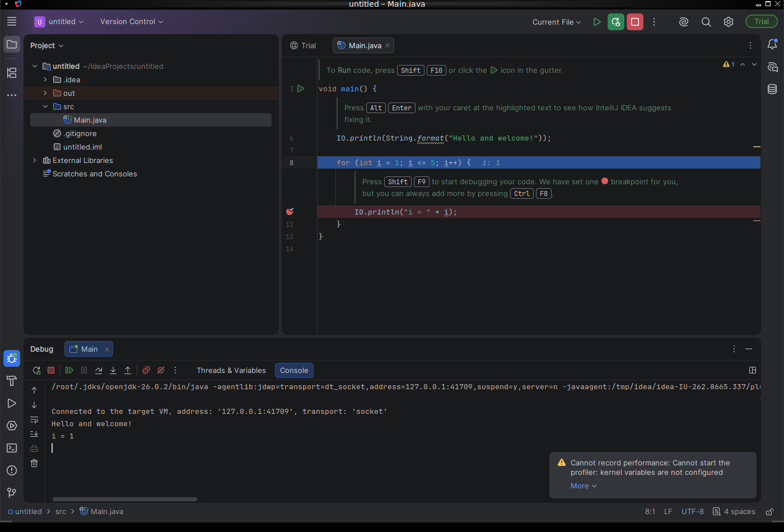Toggle Mute Breakpoints

coord(161,370)
